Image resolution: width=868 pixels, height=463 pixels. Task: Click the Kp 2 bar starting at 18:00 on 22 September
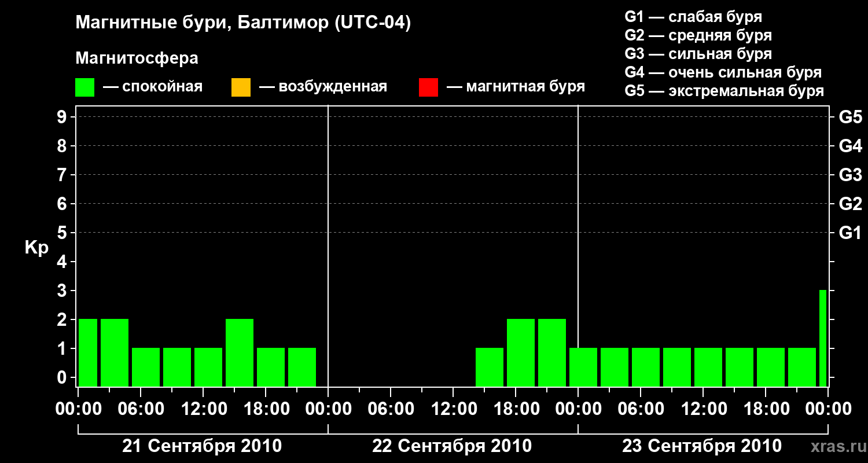[521, 352]
